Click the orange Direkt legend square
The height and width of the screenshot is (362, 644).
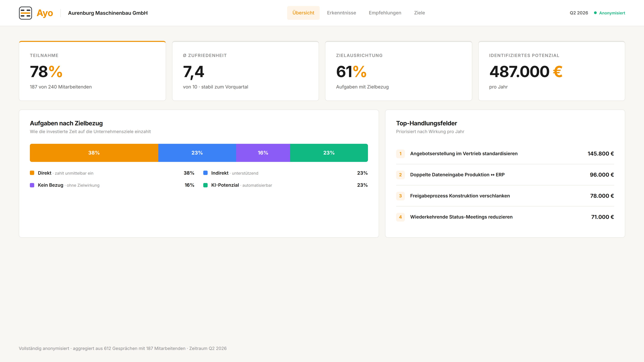point(32,173)
